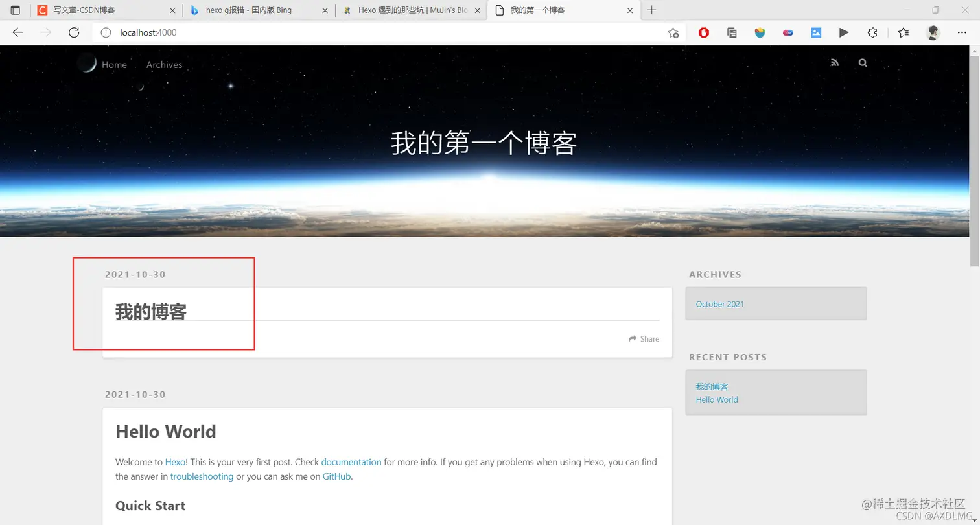
Task: Share the 我的博客 post
Action: click(x=644, y=339)
